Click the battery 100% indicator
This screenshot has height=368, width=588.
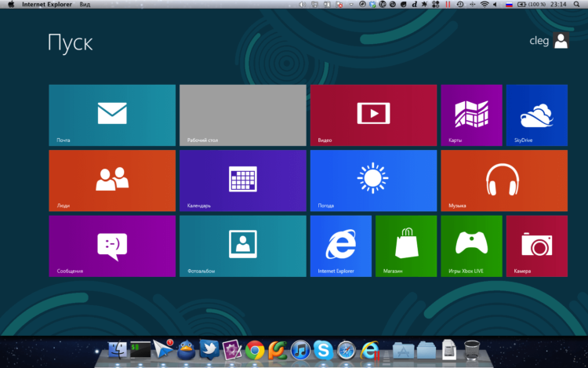coord(532,5)
